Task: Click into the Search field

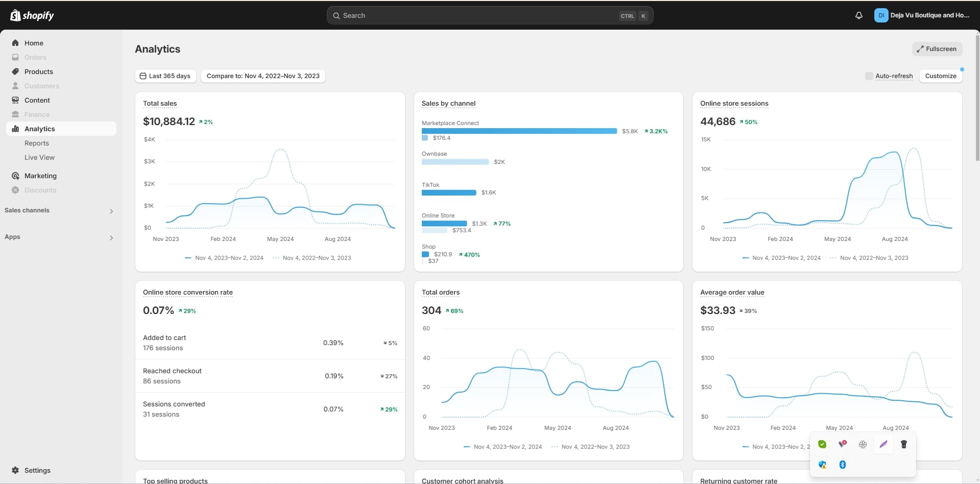Action: [x=475, y=16]
